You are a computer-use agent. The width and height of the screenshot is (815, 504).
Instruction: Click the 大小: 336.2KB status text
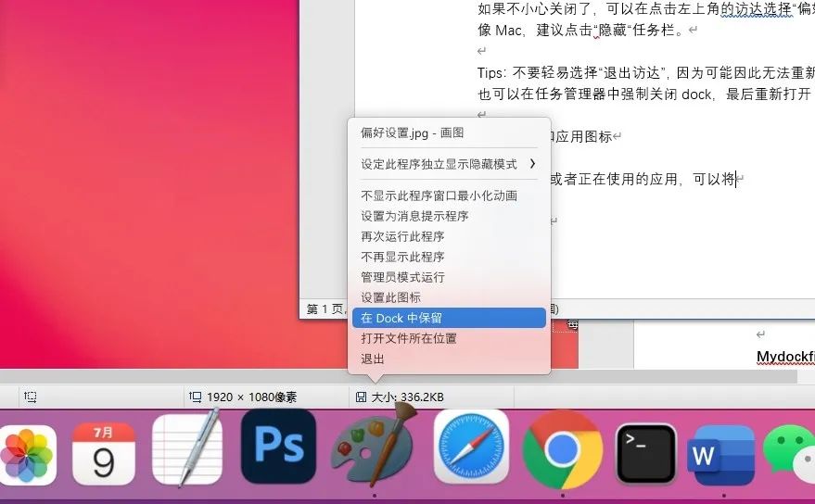click(408, 397)
